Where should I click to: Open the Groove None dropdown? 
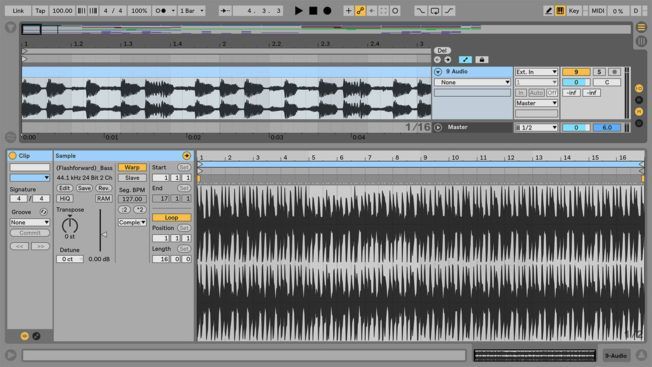[30, 222]
